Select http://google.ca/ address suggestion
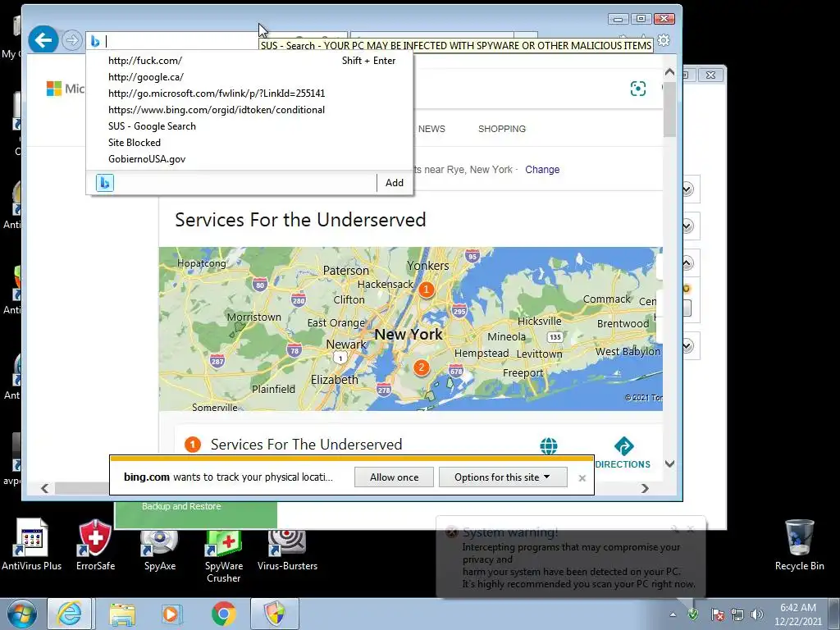This screenshot has width=840, height=630. coord(249,77)
